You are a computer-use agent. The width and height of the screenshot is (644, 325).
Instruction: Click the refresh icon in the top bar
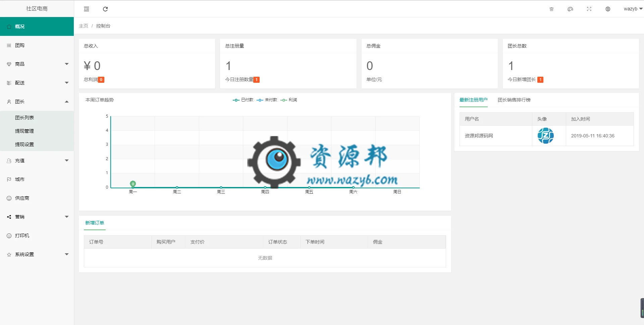(x=105, y=9)
